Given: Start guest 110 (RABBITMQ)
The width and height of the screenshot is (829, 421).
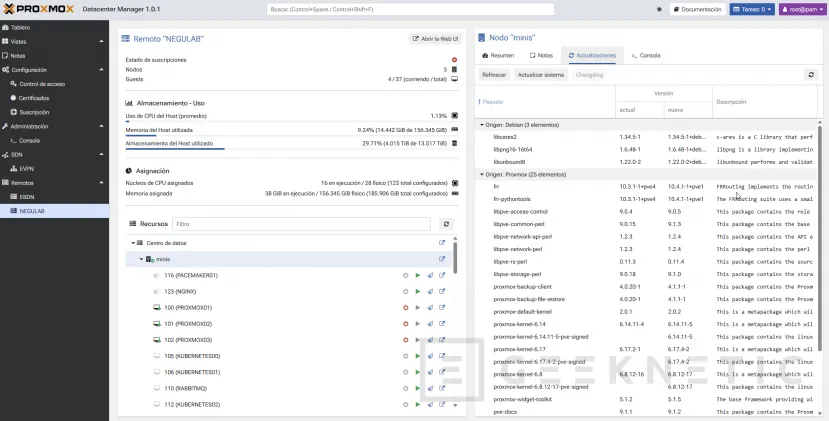Looking at the screenshot, I should [418, 388].
